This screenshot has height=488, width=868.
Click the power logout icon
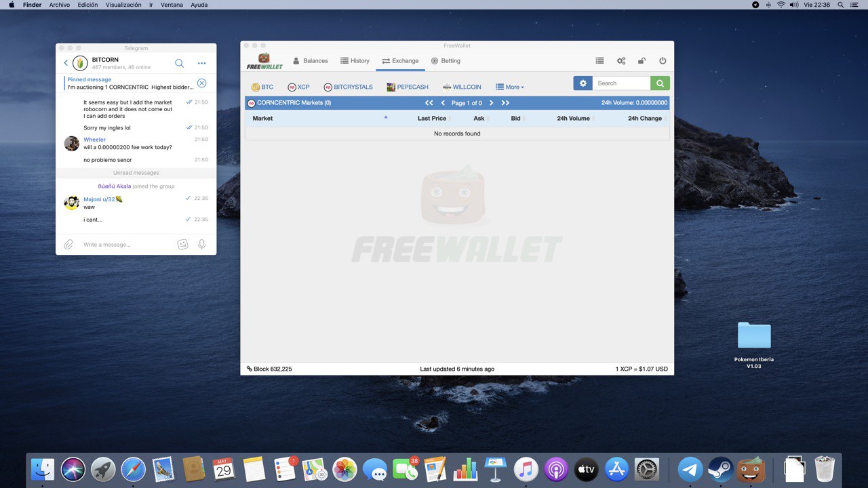click(663, 61)
